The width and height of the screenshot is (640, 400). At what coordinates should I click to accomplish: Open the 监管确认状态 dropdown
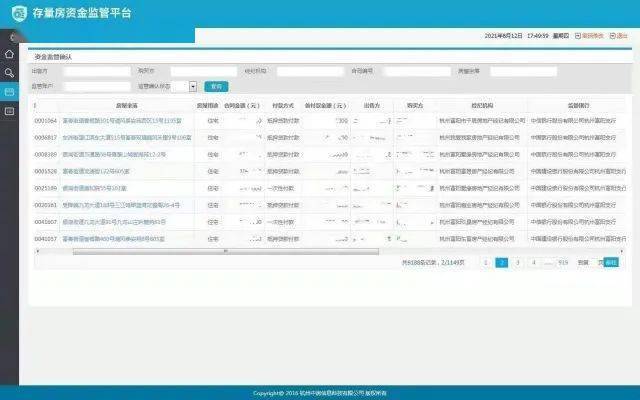pyautogui.click(x=193, y=87)
